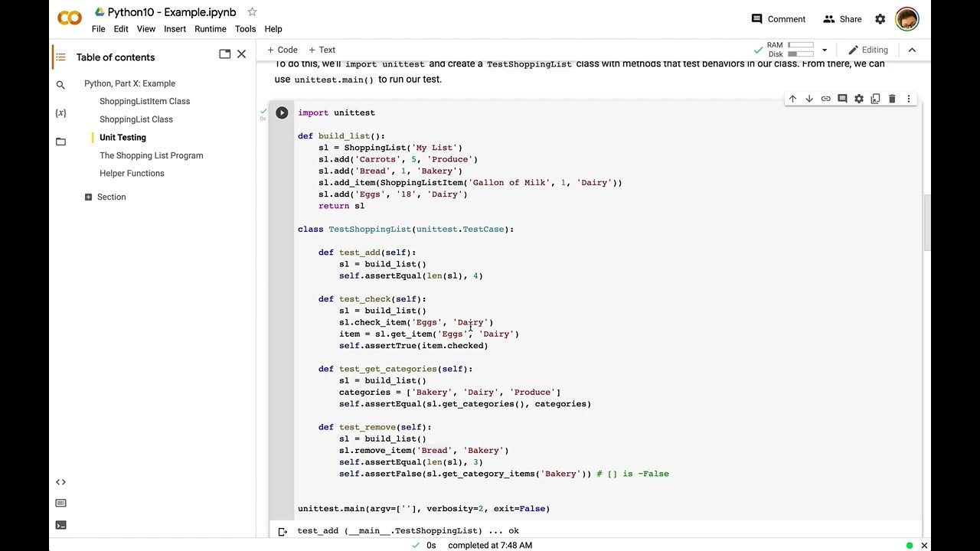Pop out table of contents panel

tap(224, 54)
